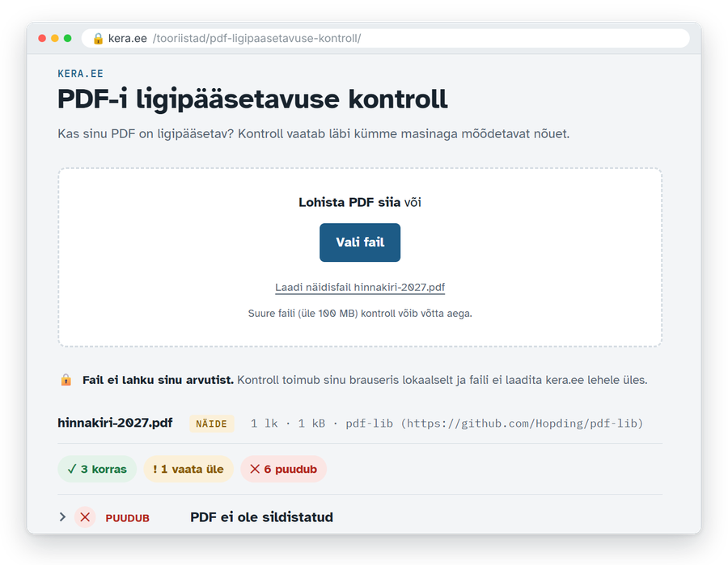
Task: Click the pdf-lib github metadata text
Action: point(494,423)
